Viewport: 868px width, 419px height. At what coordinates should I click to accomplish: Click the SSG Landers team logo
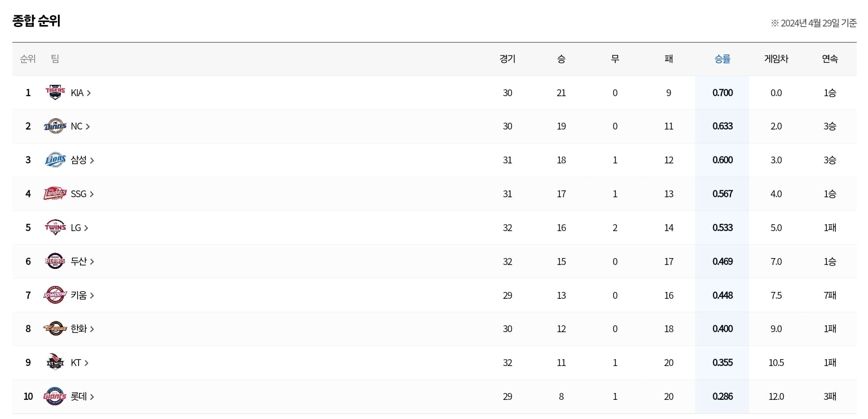55,194
